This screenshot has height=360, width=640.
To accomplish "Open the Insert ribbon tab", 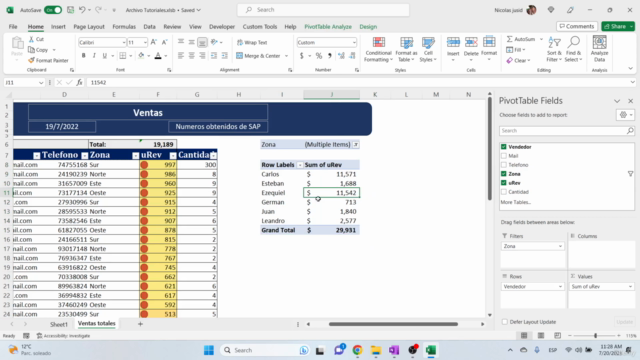I will [x=58, y=27].
